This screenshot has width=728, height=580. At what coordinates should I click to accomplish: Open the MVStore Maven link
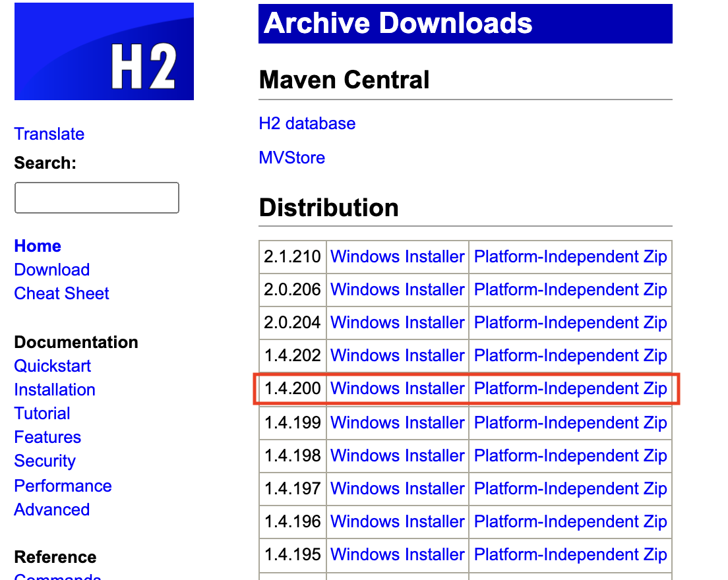(x=292, y=158)
